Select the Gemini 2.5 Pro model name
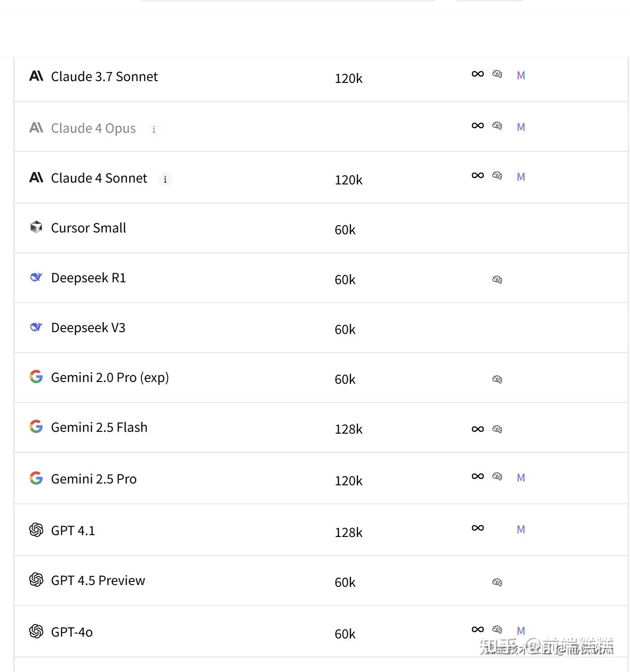 (x=94, y=479)
